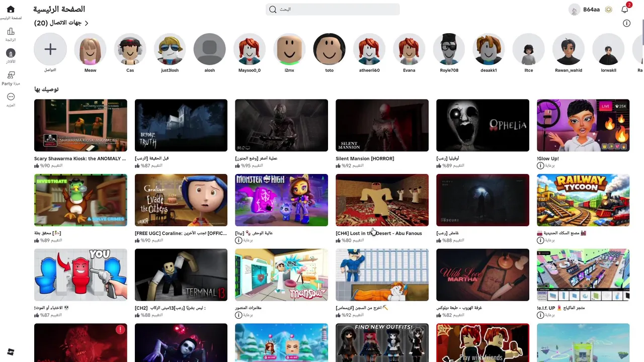Viewport: 644px width, 362px height.
Task: Expand the connections (20) chevron
Action: (x=87, y=23)
